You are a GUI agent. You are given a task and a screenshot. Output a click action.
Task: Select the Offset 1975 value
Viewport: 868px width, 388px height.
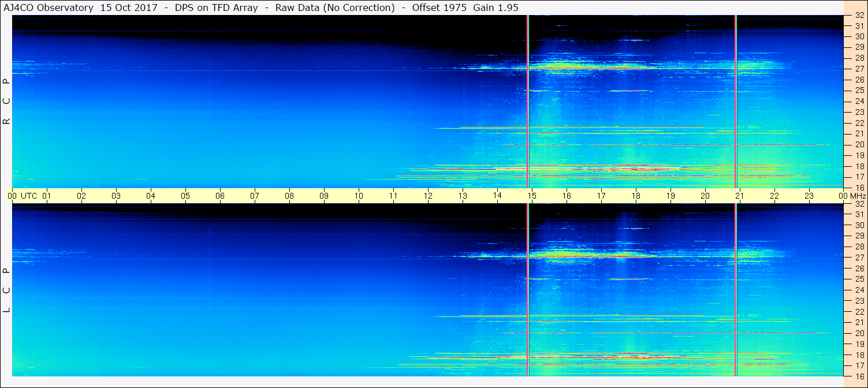point(438,8)
